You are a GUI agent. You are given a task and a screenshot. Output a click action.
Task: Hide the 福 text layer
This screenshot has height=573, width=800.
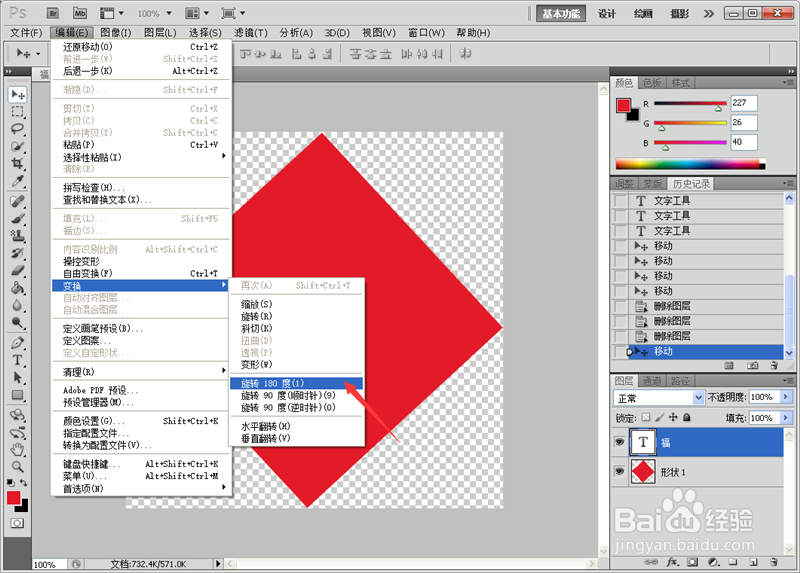pyautogui.click(x=619, y=442)
